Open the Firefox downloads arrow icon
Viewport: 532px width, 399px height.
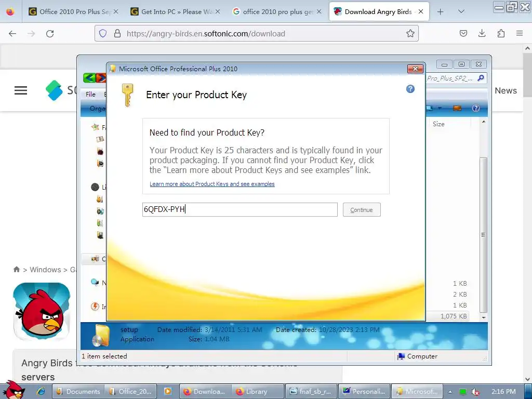[x=482, y=33]
